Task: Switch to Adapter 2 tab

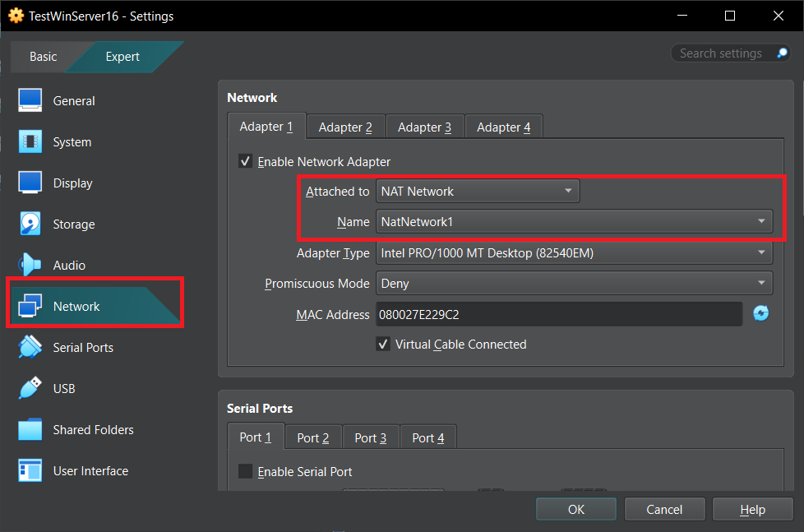Action: [345, 127]
